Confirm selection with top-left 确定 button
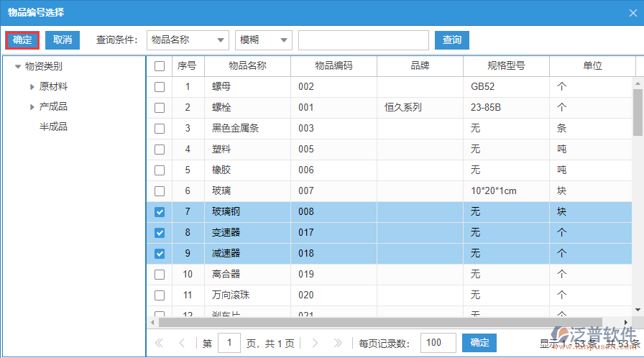The image size is (644, 358). click(22, 40)
